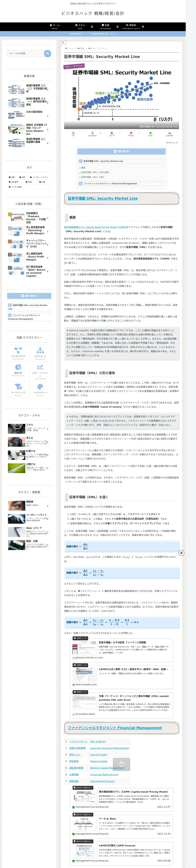The width and height of the screenshot is (196, 868).
Task: Open the 情報源 navigation menu item
Action: click(131, 27)
